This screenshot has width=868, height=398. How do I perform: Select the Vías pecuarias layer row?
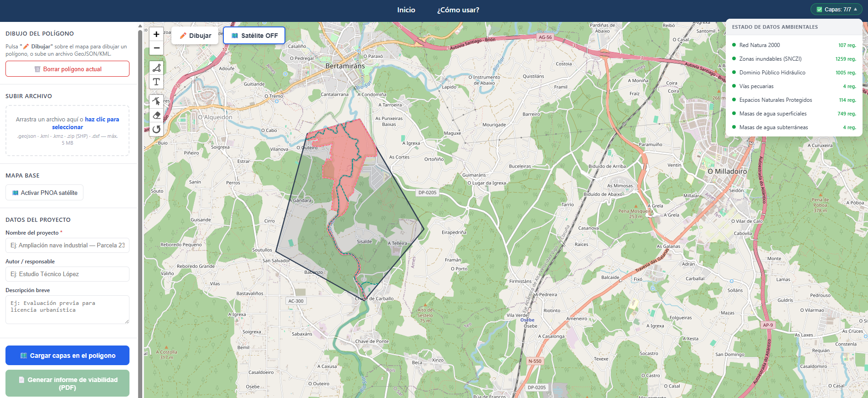[x=794, y=86]
